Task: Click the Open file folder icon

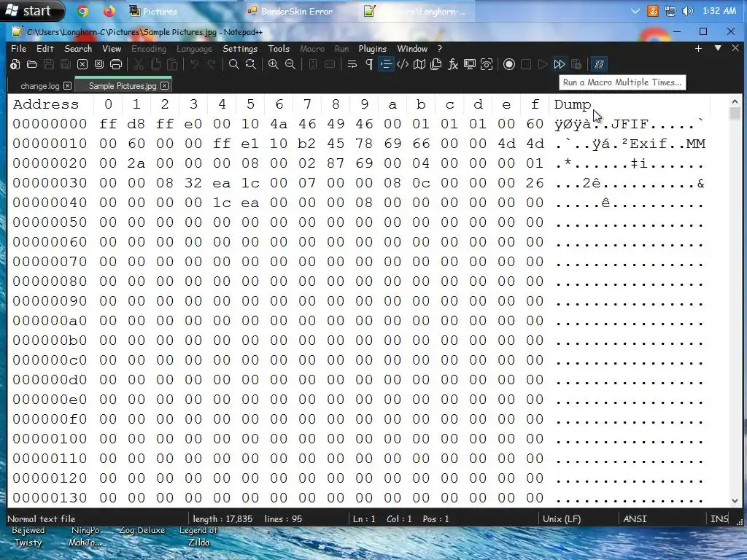Action: click(32, 64)
